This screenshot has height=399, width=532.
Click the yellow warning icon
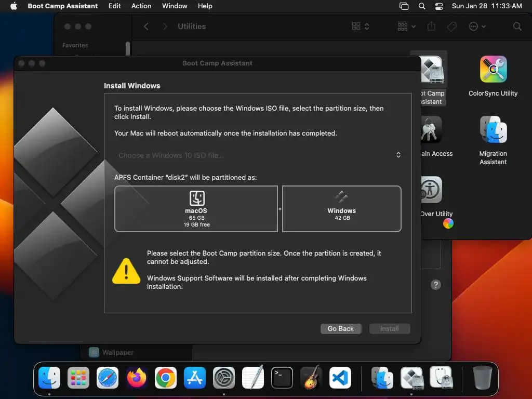[126, 271]
